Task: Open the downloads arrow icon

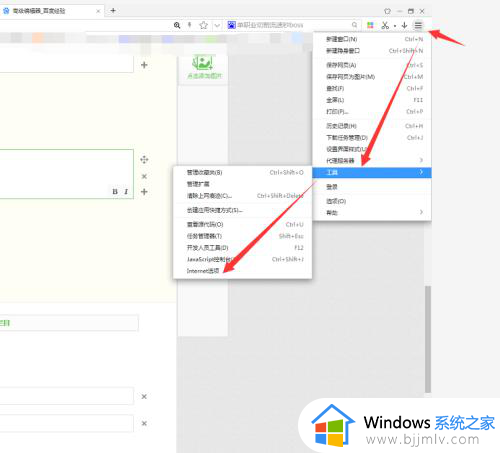Action: tap(404, 25)
